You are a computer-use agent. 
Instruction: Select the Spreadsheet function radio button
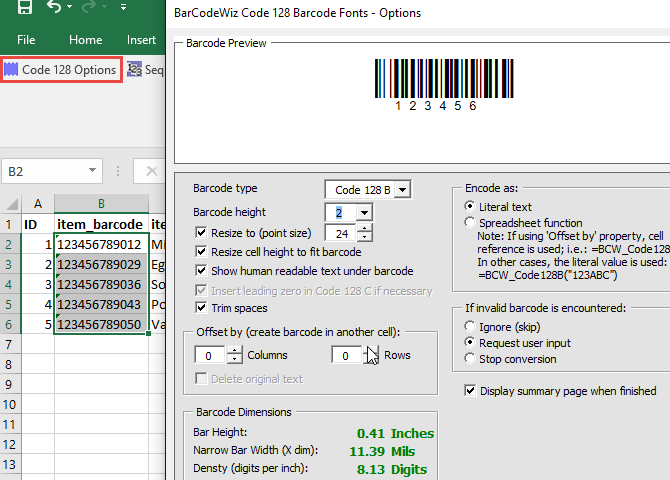click(470, 222)
